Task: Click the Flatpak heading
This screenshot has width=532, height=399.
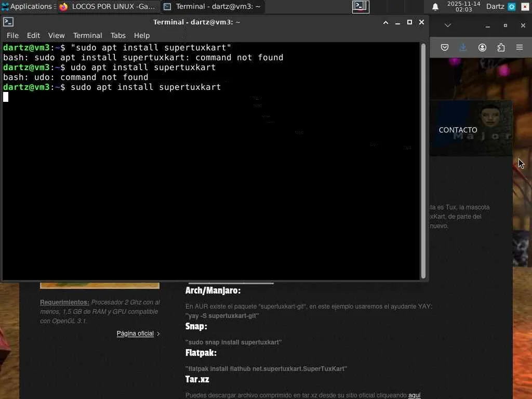Action: [x=201, y=353]
